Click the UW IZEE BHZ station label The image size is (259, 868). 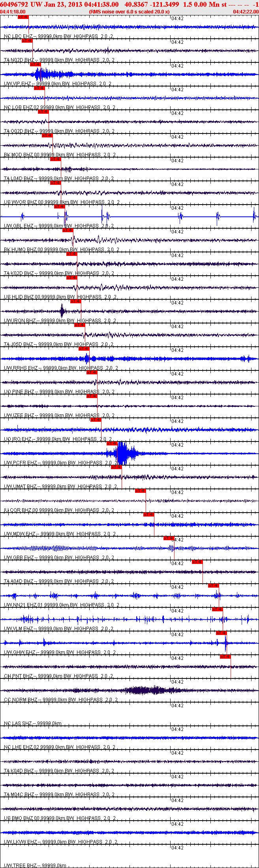[59, 415]
